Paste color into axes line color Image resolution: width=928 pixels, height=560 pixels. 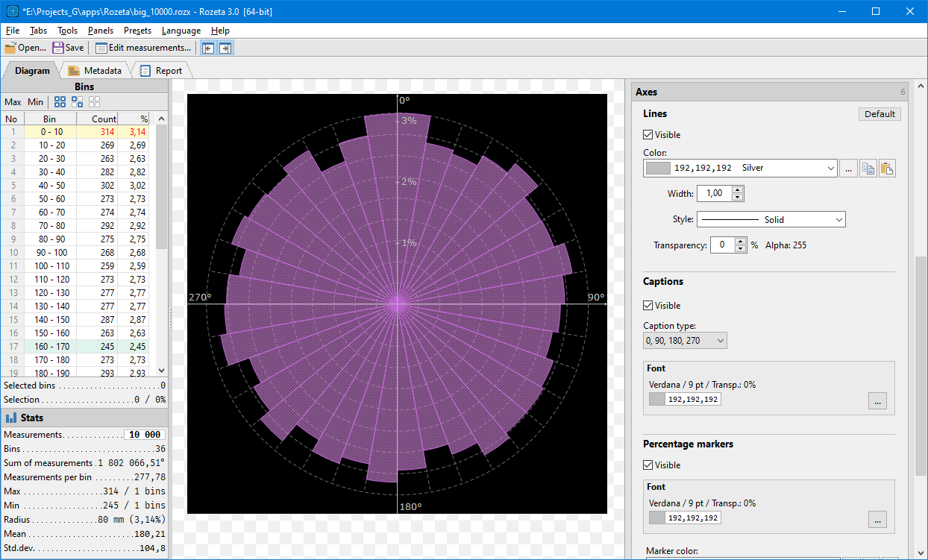(886, 169)
